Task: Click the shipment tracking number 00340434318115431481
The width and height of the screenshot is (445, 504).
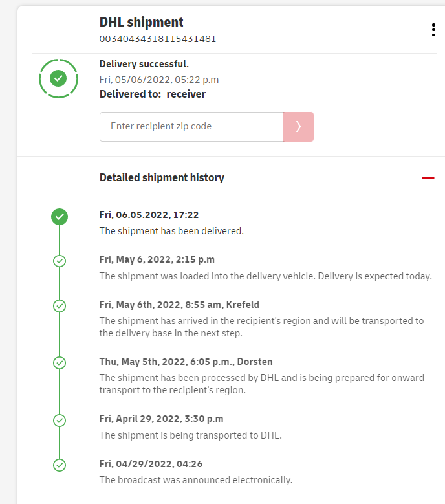Action: click(x=158, y=39)
